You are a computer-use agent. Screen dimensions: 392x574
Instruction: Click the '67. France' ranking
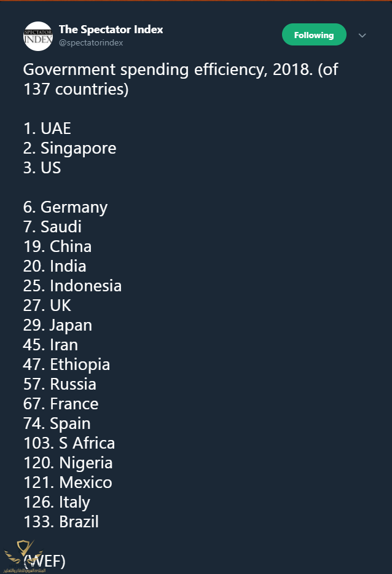click(x=61, y=404)
